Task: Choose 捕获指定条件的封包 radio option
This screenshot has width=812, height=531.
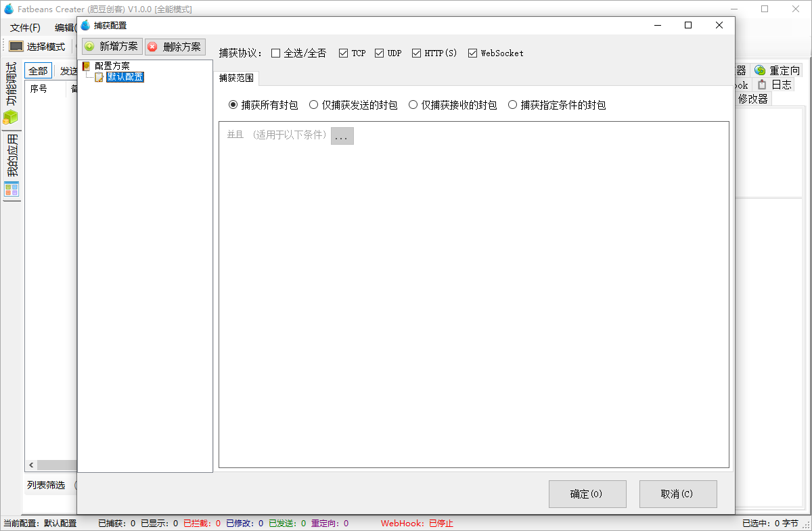Action: click(513, 105)
